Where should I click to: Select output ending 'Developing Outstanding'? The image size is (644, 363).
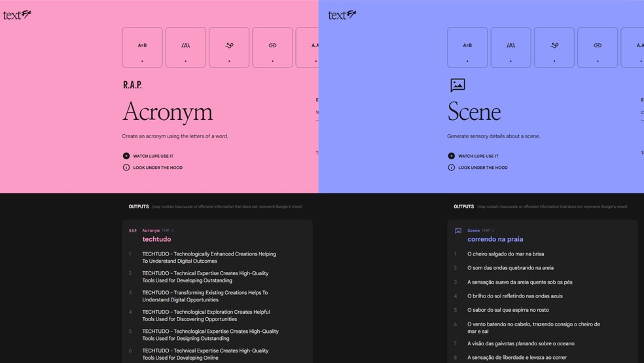point(205,277)
